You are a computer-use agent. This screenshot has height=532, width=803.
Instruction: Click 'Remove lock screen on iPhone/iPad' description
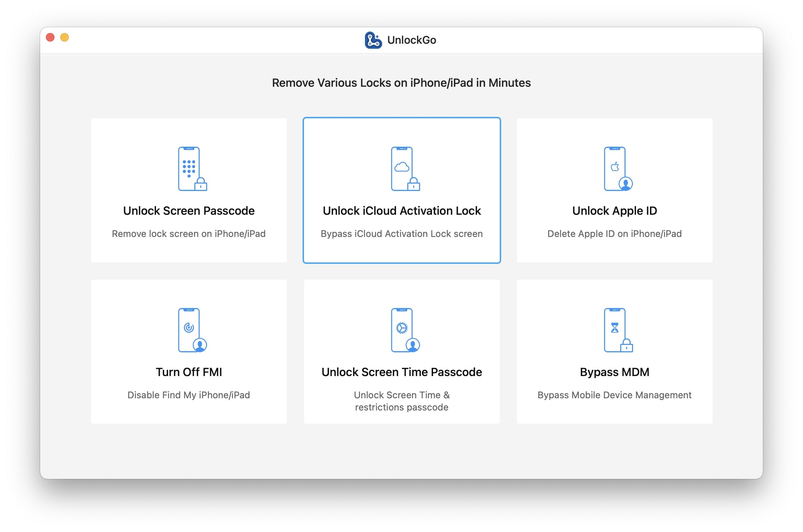tap(189, 234)
